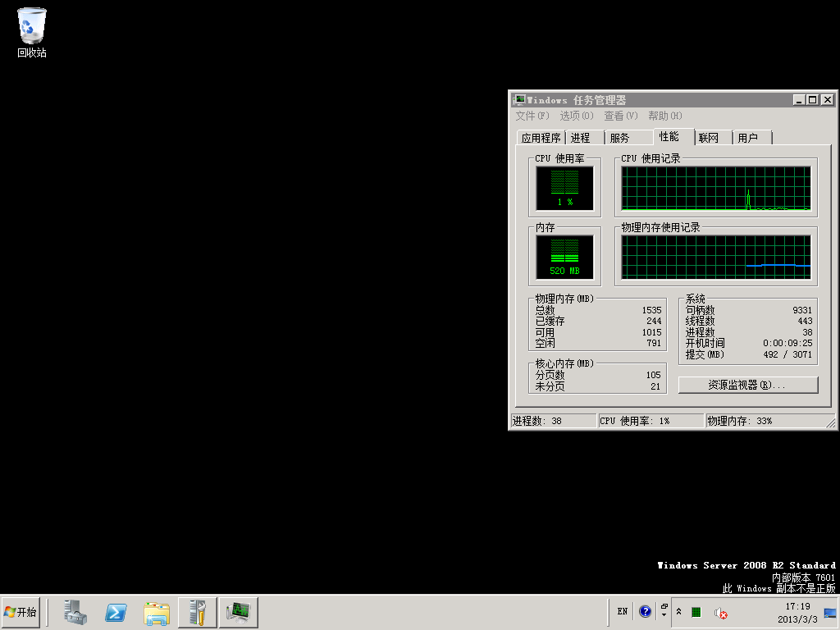Click the 提交(MB) value 492 / 3071

[787, 354]
